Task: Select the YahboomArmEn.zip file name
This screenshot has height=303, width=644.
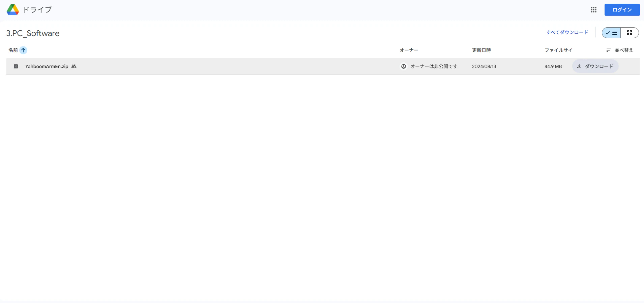Action: coord(47,66)
